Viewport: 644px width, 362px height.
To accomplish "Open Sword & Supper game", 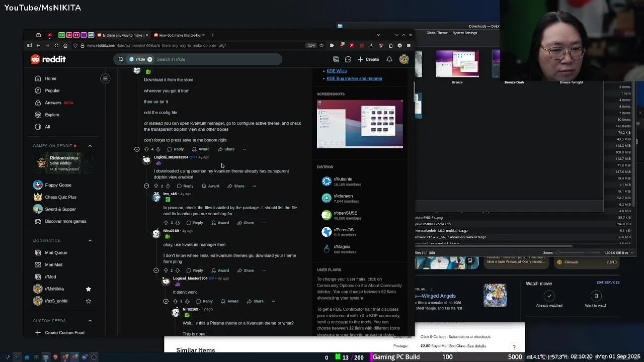I will 54,209.
